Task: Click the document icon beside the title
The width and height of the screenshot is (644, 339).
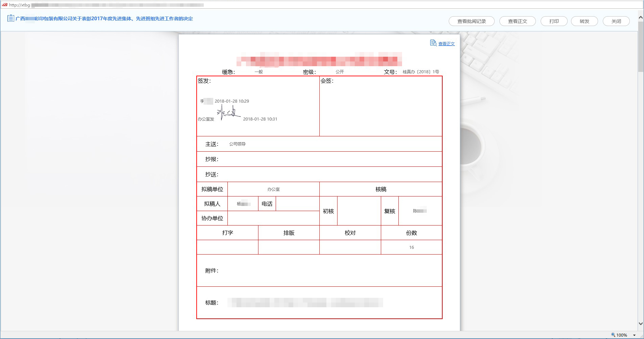Action: tap(10, 18)
